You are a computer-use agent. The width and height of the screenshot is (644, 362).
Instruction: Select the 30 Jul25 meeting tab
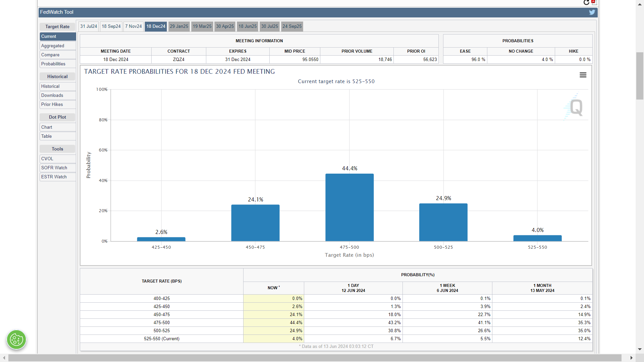click(270, 26)
